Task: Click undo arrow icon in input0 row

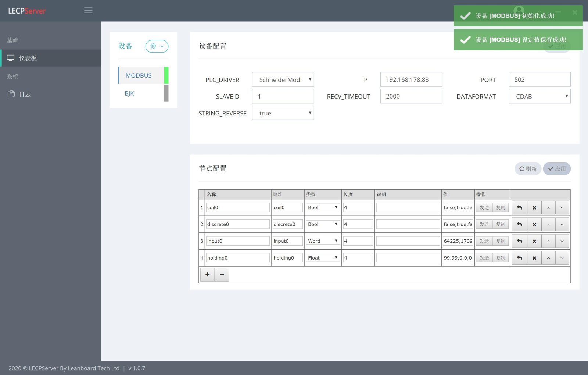Action: [520, 241]
